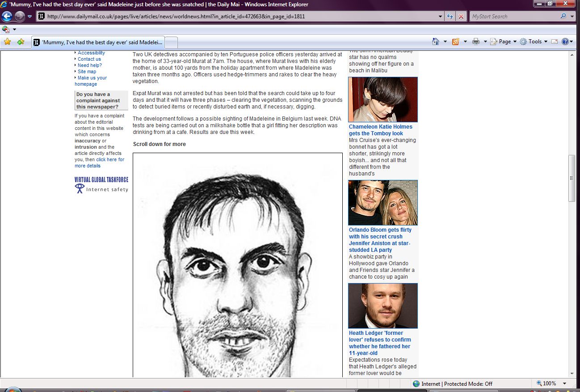580x392 pixels.
Task: Open the 'Chameleon Katie Holmes gets the Tomboy look' link
Action: pos(380,130)
